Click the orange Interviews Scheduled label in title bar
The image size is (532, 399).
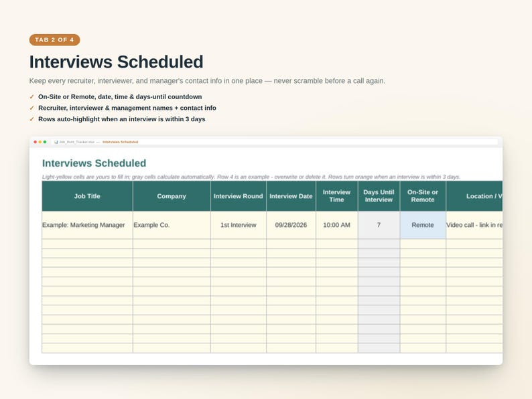(120, 142)
